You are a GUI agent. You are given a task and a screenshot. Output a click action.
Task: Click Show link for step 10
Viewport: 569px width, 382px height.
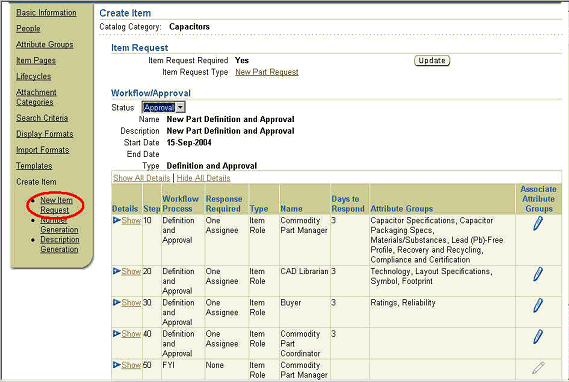(x=131, y=221)
